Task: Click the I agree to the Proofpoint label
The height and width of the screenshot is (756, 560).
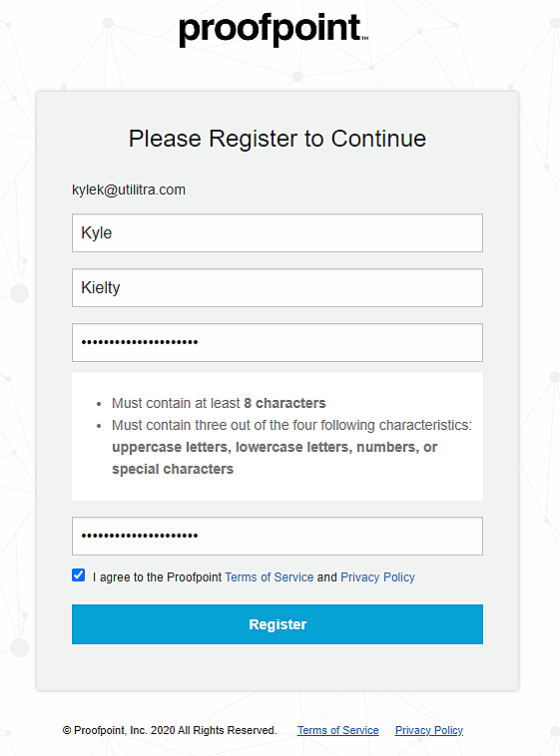Action: click(x=157, y=577)
